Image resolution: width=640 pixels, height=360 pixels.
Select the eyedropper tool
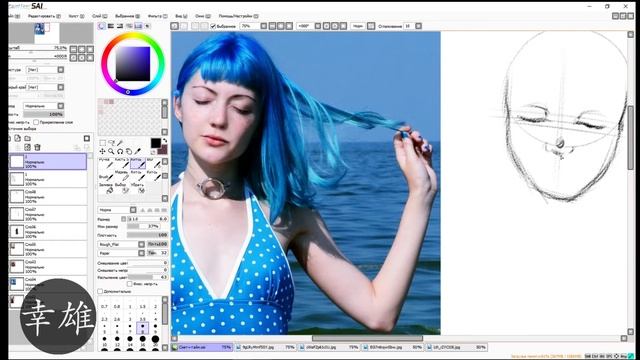coord(138,151)
